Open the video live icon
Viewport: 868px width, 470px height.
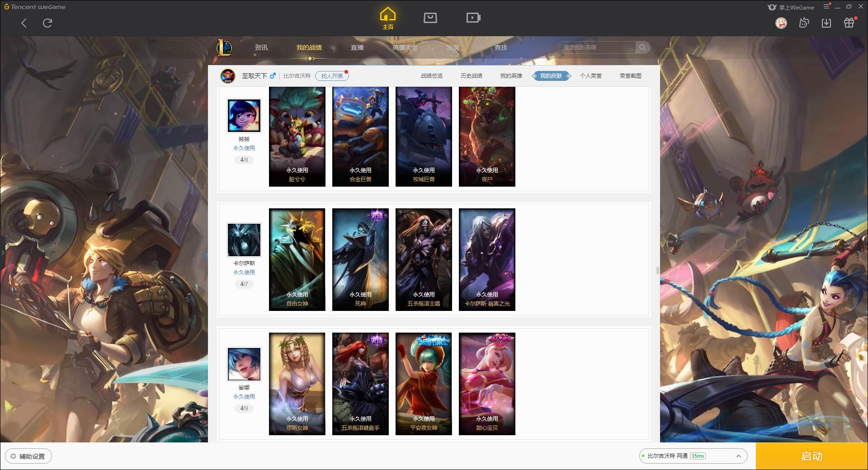click(x=473, y=18)
